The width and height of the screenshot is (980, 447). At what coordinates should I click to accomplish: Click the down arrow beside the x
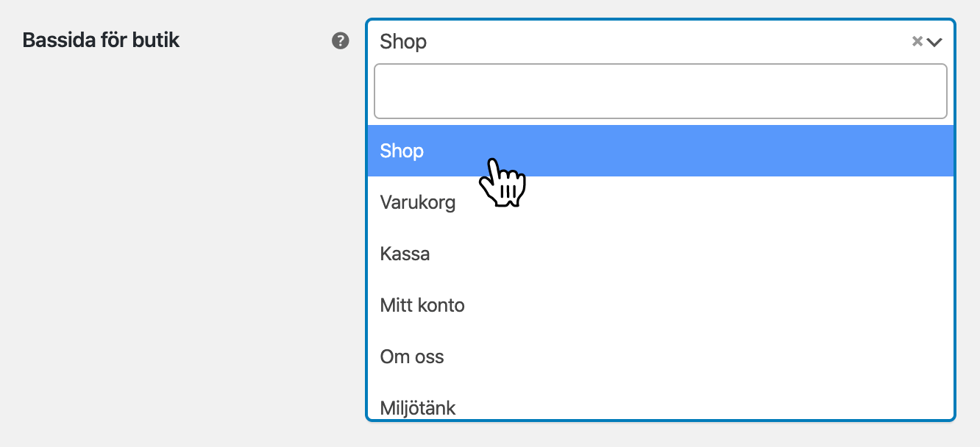(934, 42)
